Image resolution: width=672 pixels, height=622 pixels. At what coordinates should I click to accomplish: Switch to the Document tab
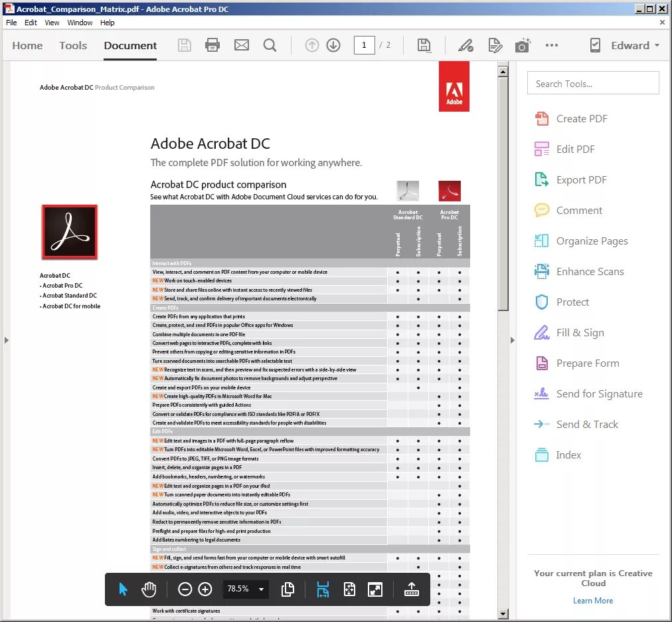coord(130,45)
